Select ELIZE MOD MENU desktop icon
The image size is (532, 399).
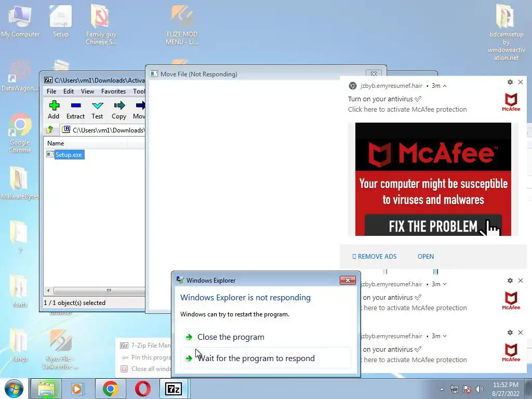[182, 24]
